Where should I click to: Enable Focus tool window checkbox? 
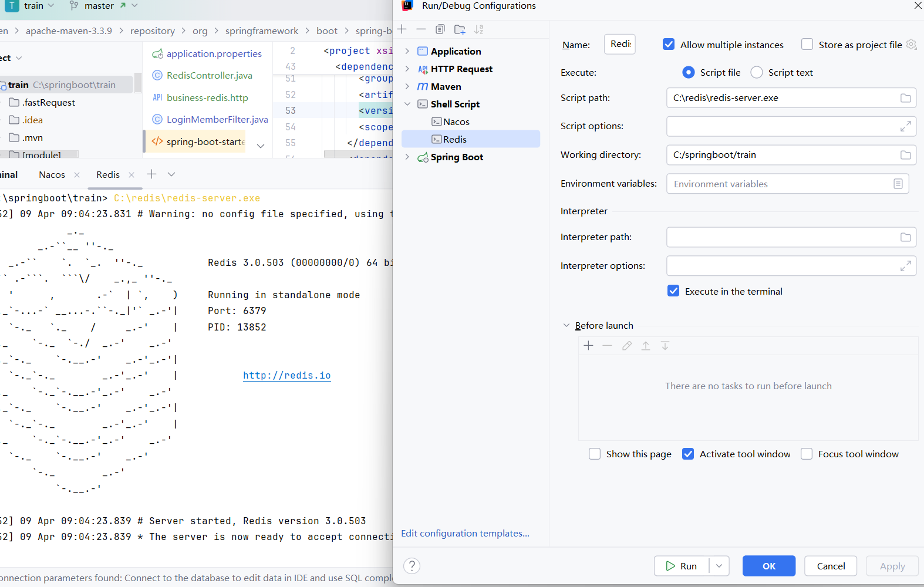coord(807,454)
